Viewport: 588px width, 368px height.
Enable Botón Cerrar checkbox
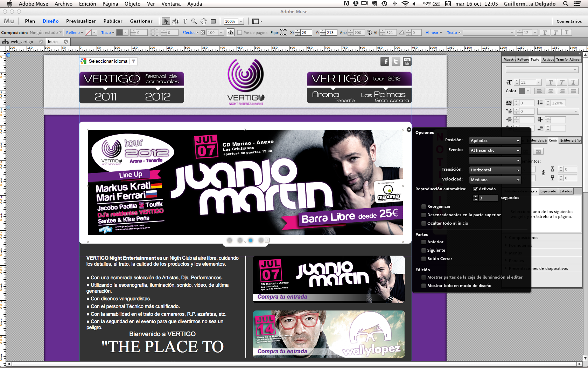click(x=423, y=259)
